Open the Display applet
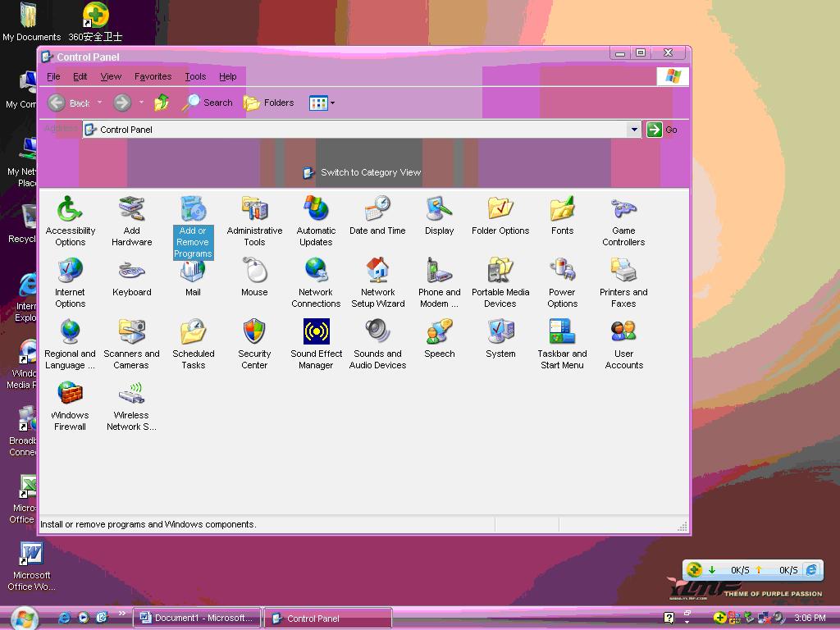Image resolution: width=840 pixels, height=630 pixels. 440,216
